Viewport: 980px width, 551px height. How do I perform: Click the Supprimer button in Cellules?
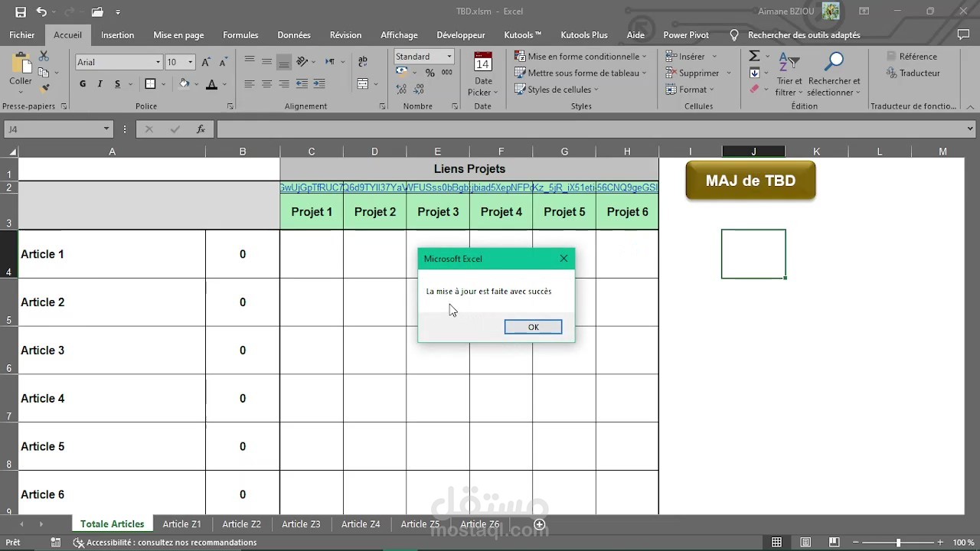coord(697,73)
